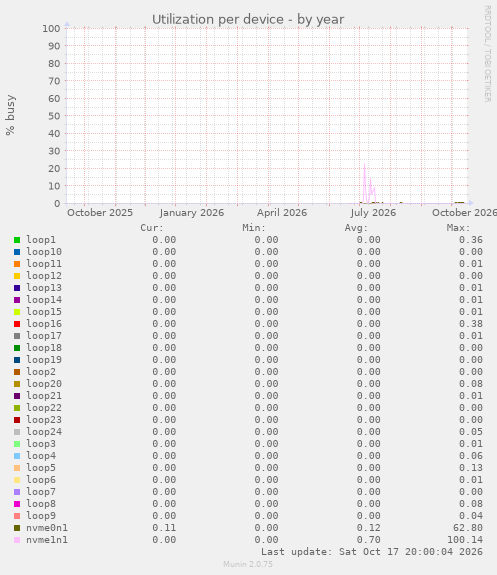Click the magenta loop8 legend swatch

[17, 504]
